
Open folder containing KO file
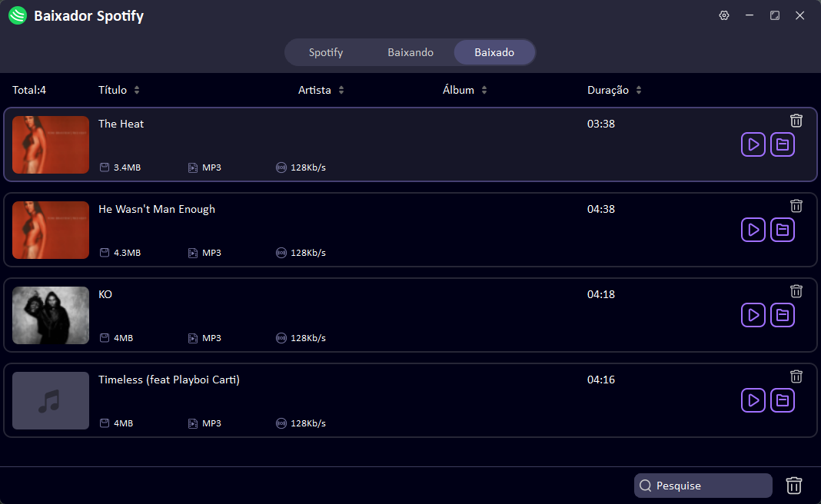point(783,315)
